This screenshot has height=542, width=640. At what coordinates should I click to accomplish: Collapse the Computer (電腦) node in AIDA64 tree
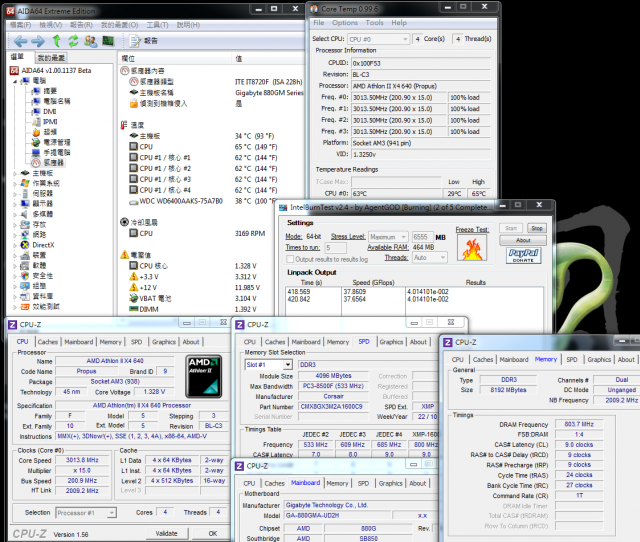(x=15, y=81)
